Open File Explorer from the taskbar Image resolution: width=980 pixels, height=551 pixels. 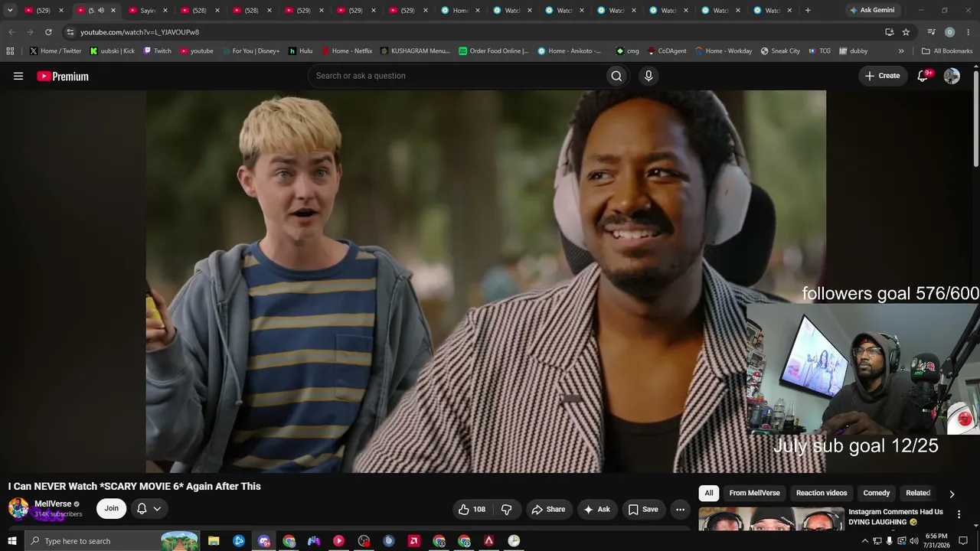pos(214,541)
